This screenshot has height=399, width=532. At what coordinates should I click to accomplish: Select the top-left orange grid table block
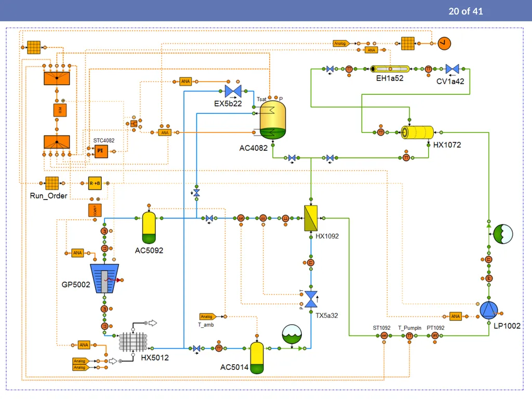click(x=34, y=47)
